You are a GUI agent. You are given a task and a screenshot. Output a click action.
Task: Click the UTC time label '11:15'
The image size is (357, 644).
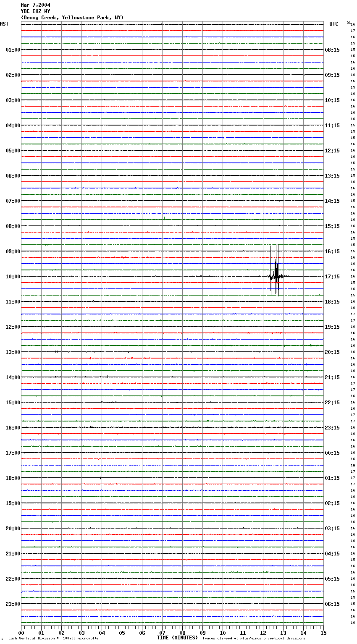(332, 126)
